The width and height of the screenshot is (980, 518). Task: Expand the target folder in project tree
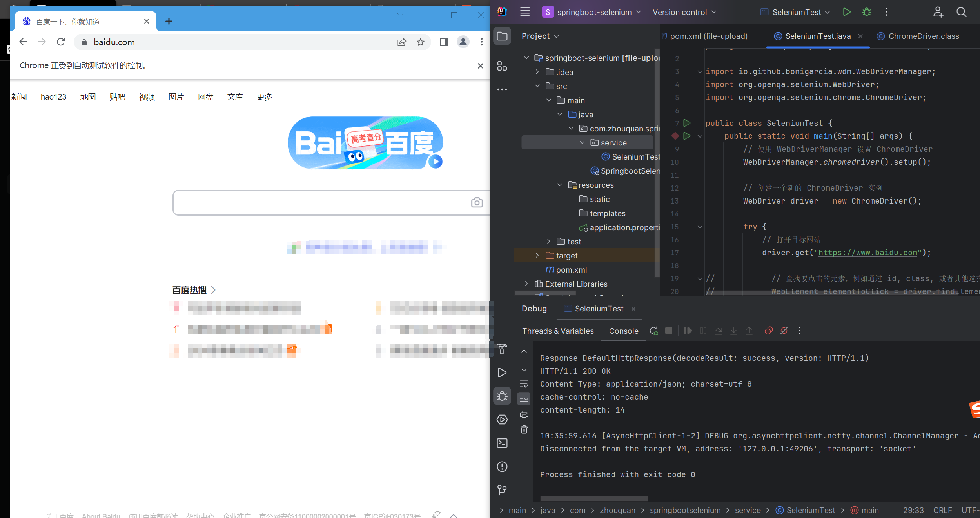click(537, 255)
